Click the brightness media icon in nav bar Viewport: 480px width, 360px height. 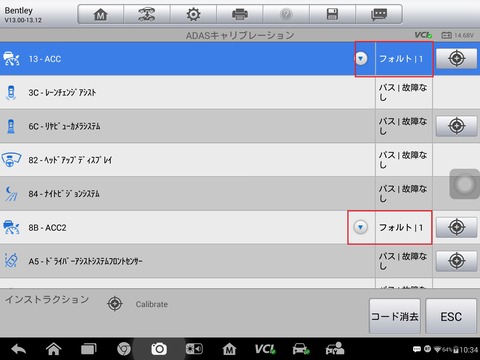[x=194, y=349]
